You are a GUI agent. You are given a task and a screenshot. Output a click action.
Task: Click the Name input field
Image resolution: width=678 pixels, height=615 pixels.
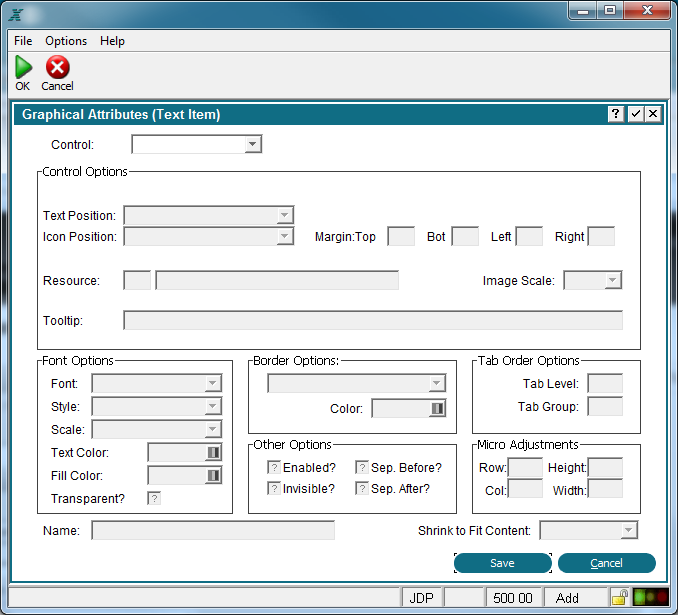point(213,530)
